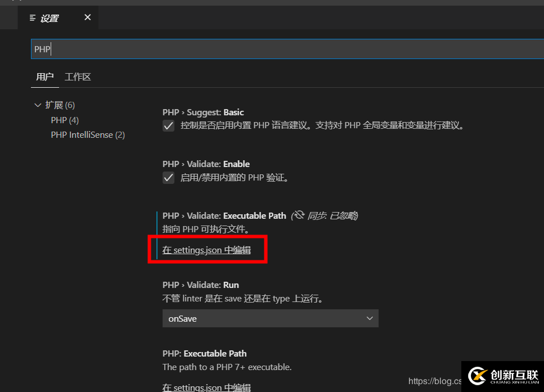Click the PHP › Validate: Executable Path heading
Image resolution: width=544 pixels, height=392 pixels.
point(224,216)
